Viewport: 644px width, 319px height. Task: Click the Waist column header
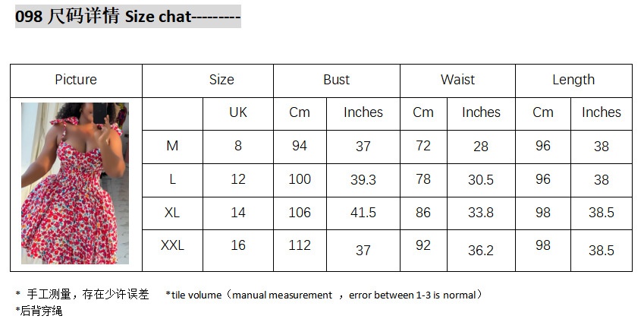coord(457,80)
